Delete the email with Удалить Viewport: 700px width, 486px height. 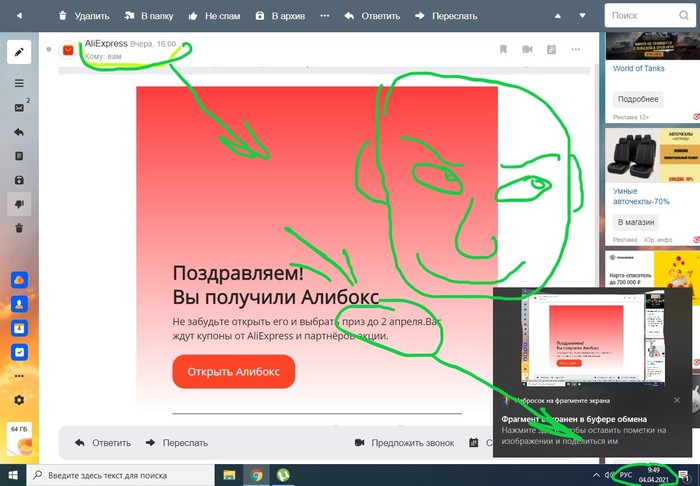tap(84, 16)
